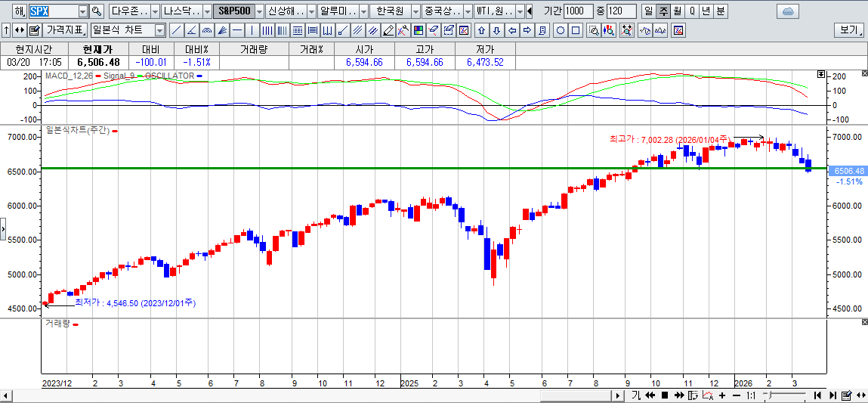Open the chart type 일본식 차트 dropdown
Screen dimensions: 868x403
coord(159,30)
